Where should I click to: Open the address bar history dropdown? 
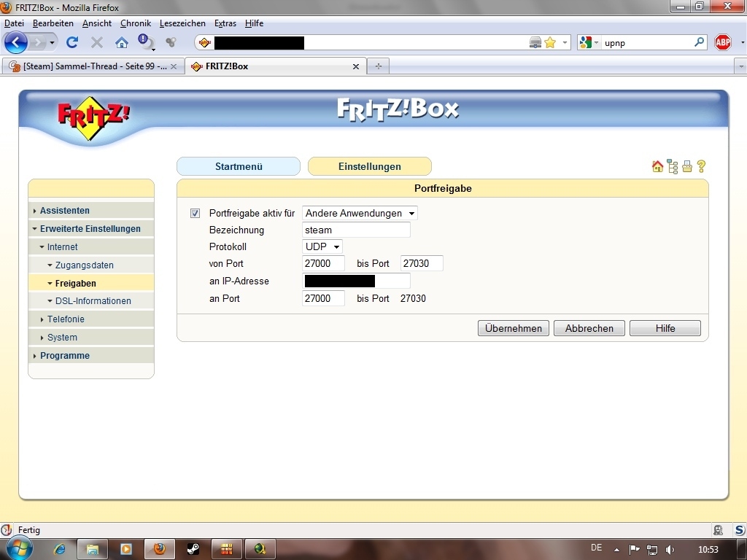point(565,42)
